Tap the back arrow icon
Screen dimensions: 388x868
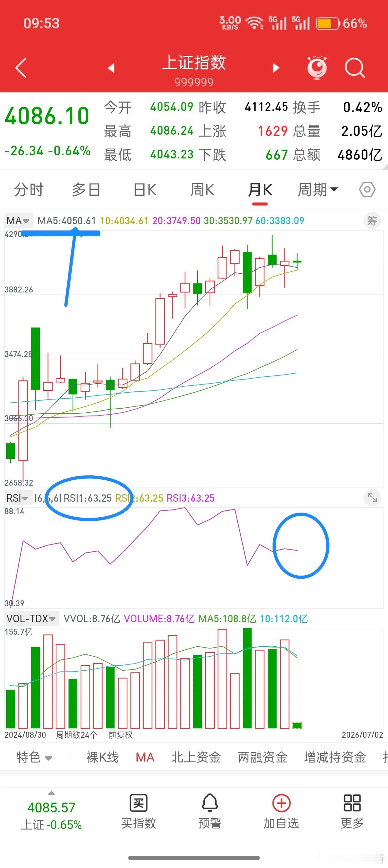(21, 68)
